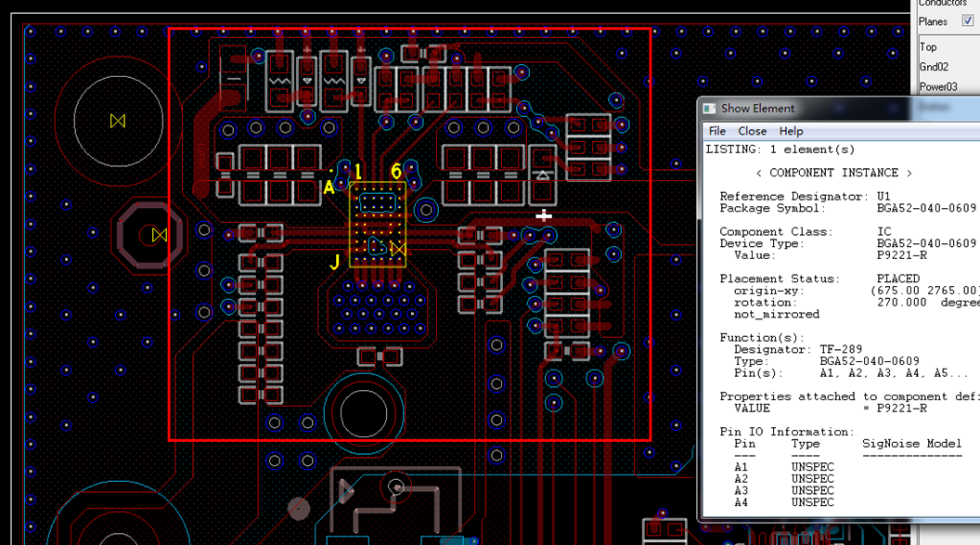Select the highlighted U1 BGA component
The width and height of the screenshot is (980, 545).
tap(377, 225)
